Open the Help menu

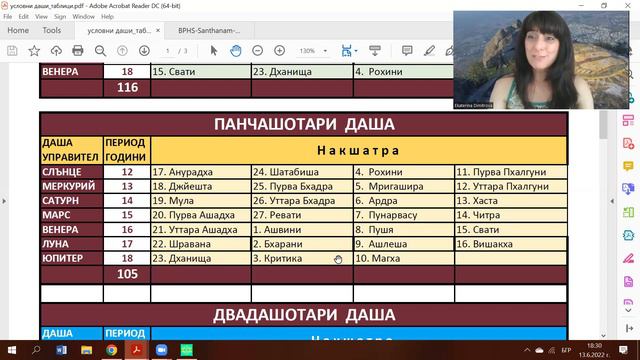pos(107,17)
